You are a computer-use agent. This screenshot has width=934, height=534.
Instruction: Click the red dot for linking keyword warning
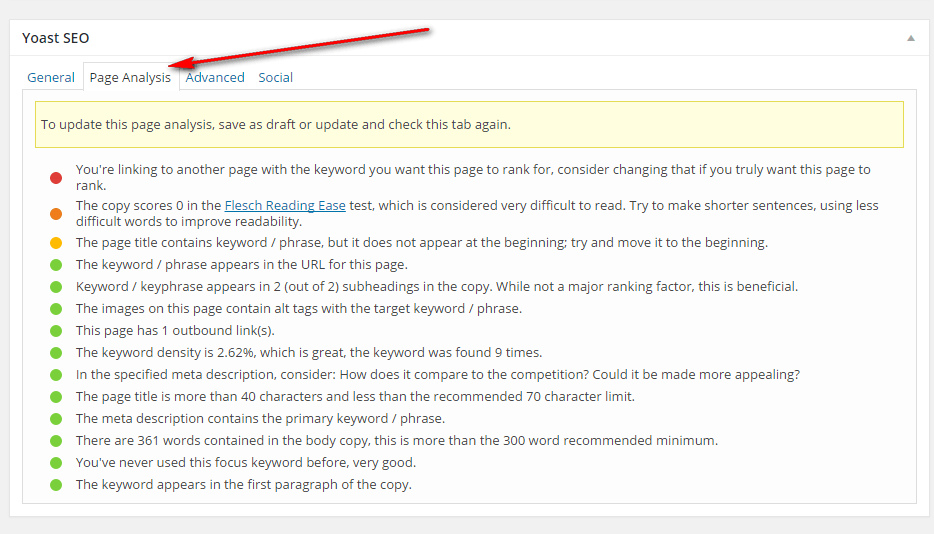pos(56,178)
